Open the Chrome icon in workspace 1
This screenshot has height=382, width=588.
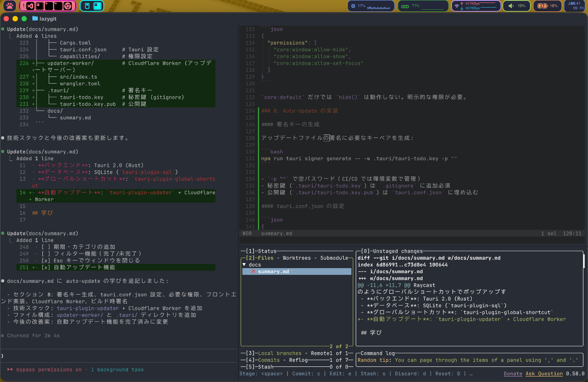(x=68, y=6)
